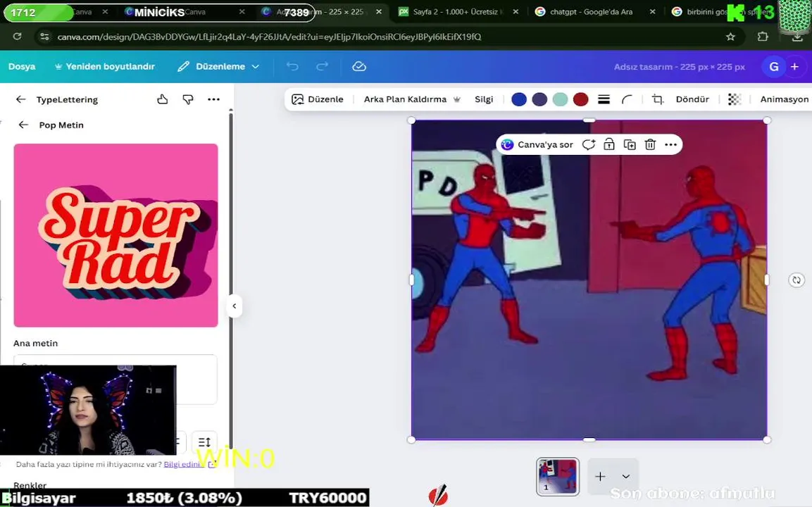Click the line spacing icon in panel
The height and width of the screenshot is (507, 812).
pos(204,442)
